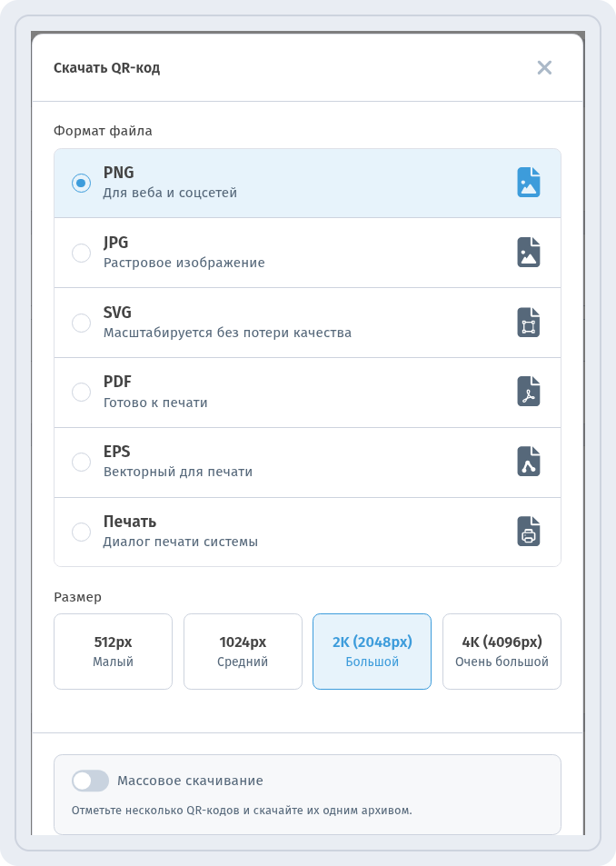Click the PDF file icon
616x866 pixels.
(528, 392)
